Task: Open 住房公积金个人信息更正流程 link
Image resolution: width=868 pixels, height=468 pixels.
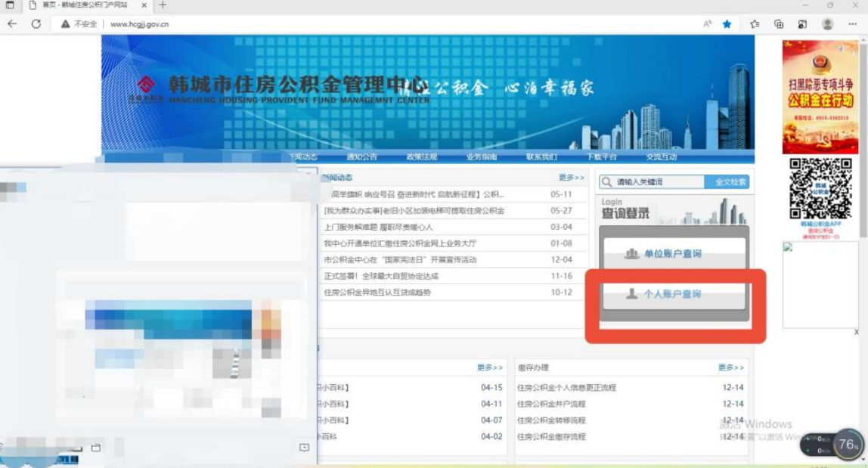Action: 566,388
